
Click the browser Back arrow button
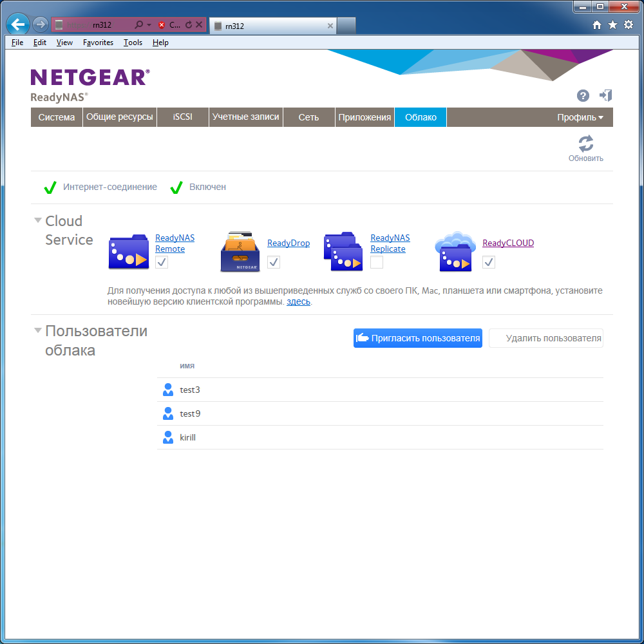[18, 24]
